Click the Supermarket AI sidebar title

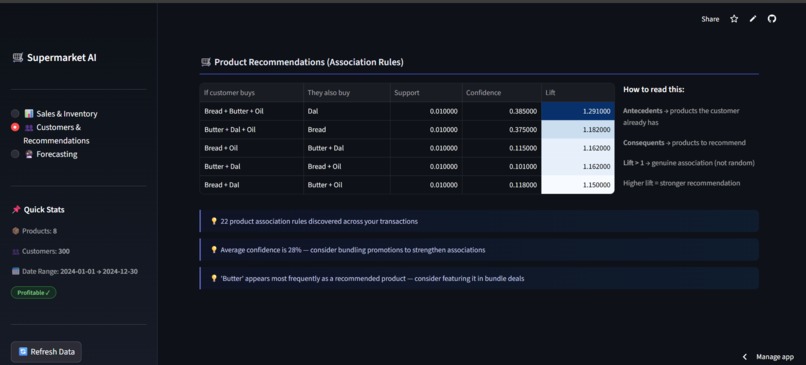[54, 58]
